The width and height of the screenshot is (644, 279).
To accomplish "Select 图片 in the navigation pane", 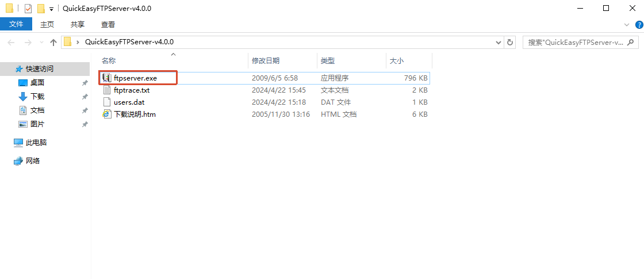I will click(x=37, y=124).
